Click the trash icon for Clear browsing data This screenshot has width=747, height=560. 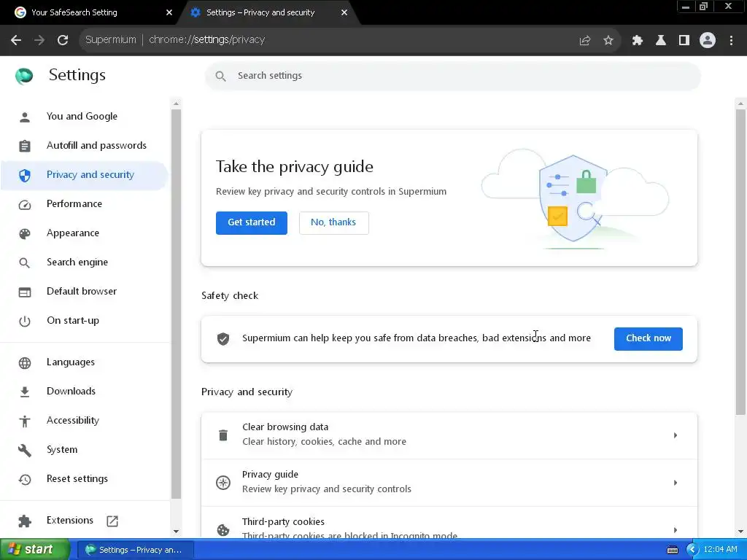click(223, 435)
